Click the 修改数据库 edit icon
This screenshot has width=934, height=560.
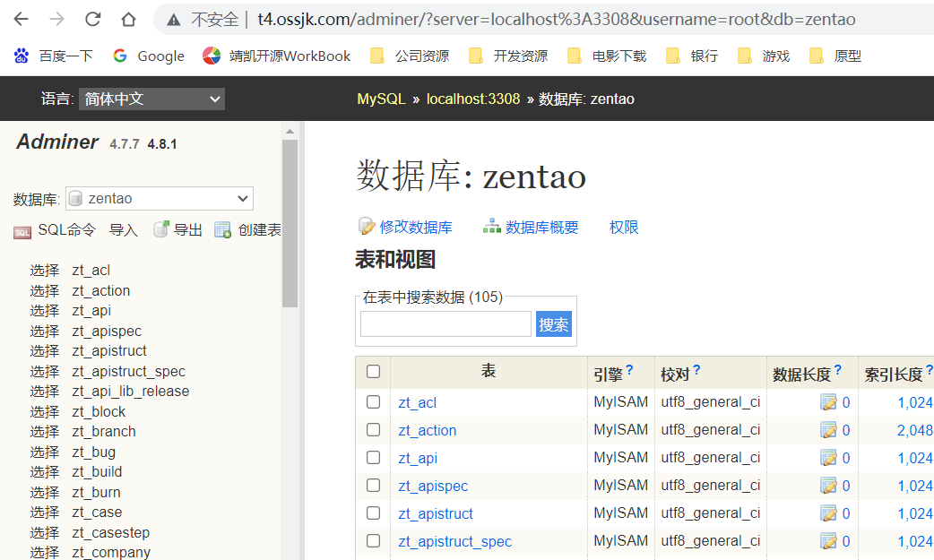point(366,227)
